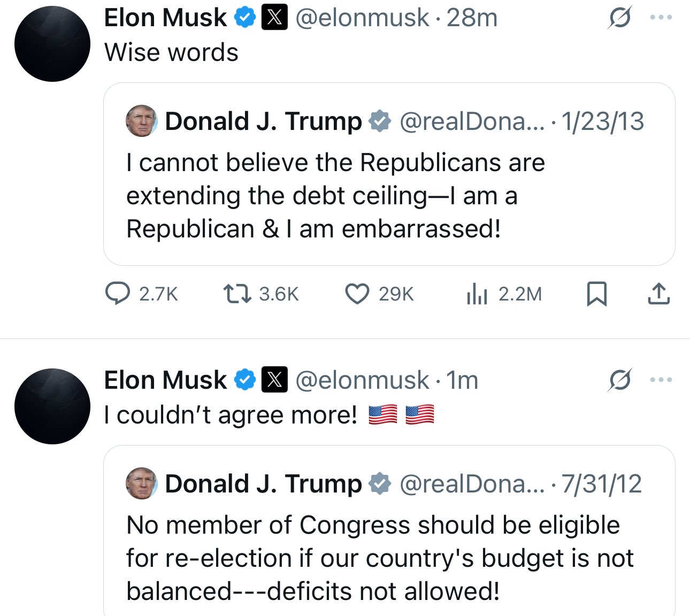Open more options on first post
The width and height of the screenshot is (690, 616).
(x=661, y=18)
